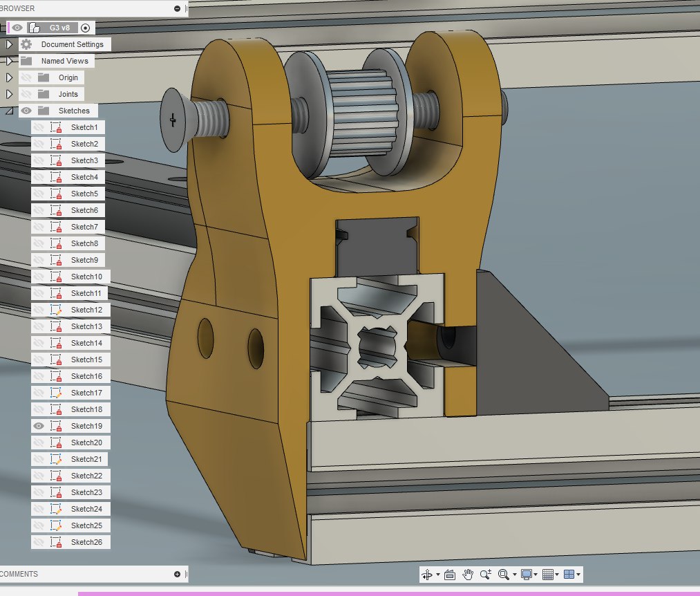700x596 pixels.
Task: Select the Zoom tool icon
Action: click(486, 575)
